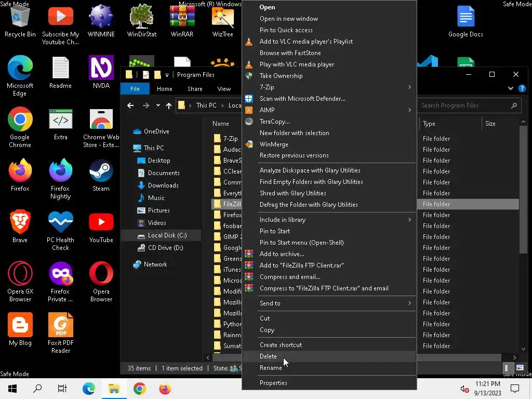532x399 pixels.
Task: Click the Firefox icon on the taskbar
Action: pyautogui.click(x=165, y=389)
